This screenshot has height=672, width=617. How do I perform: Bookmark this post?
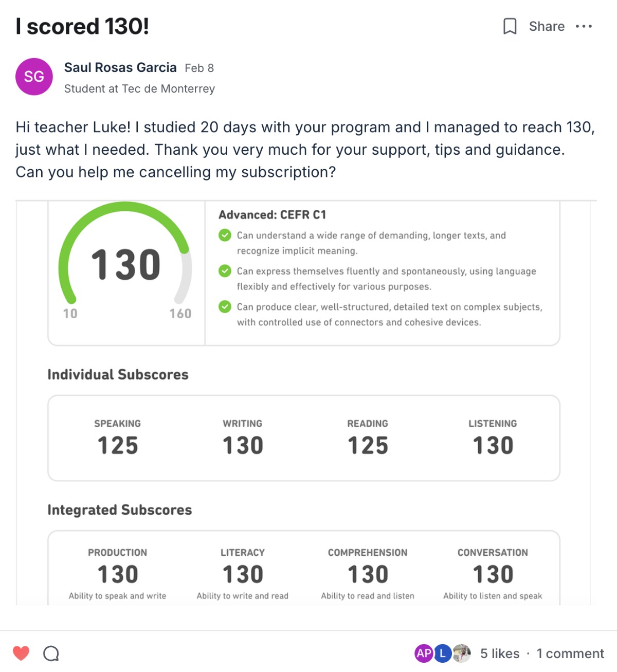510,26
